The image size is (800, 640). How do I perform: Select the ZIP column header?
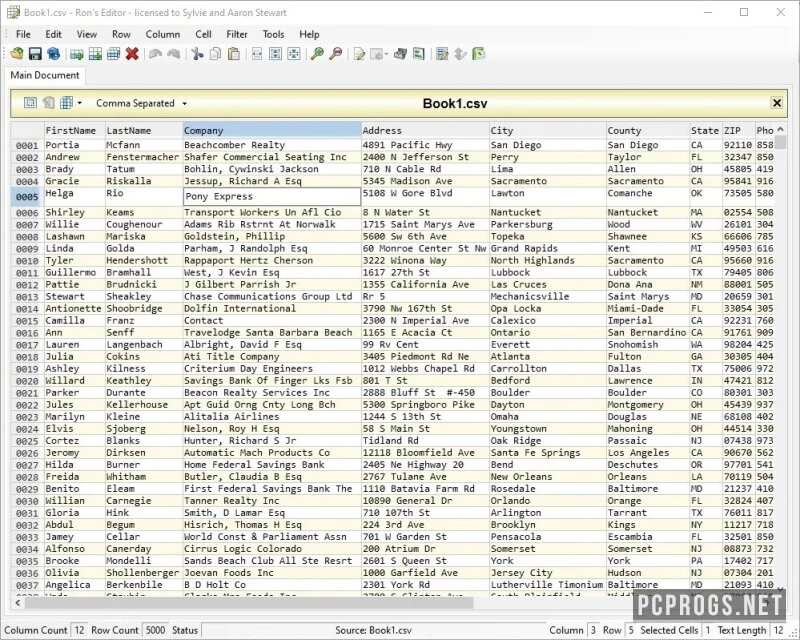tap(738, 130)
